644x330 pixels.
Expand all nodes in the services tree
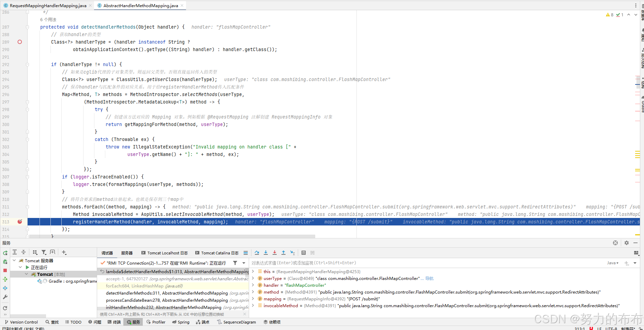(15, 252)
